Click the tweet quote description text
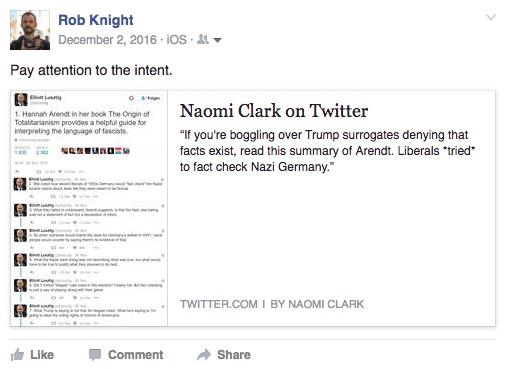The height and width of the screenshot is (369, 505). coord(327,151)
